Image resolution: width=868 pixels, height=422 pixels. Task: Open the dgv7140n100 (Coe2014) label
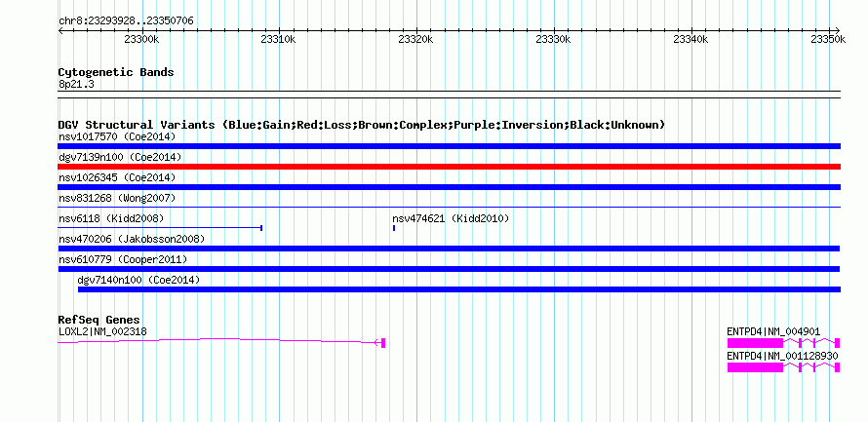(x=138, y=281)
